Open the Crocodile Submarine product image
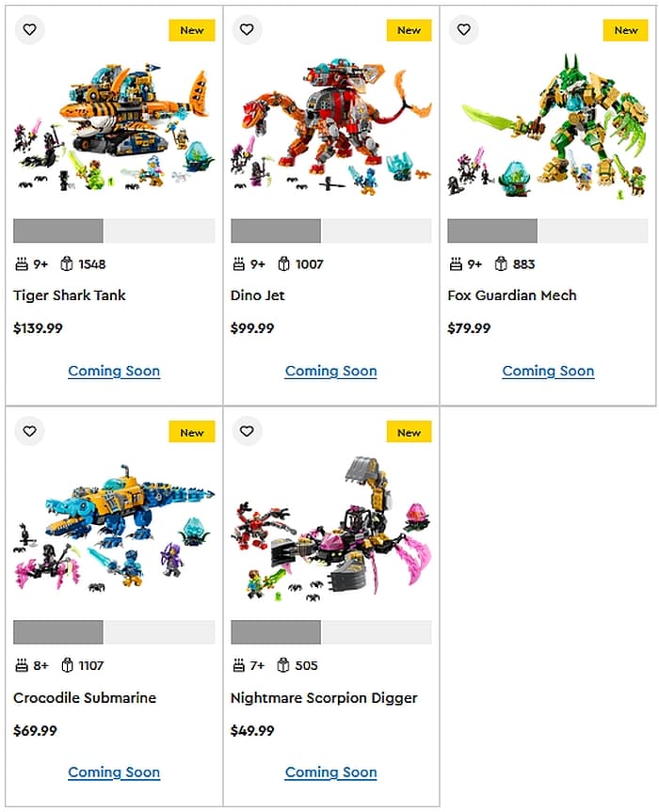Viewport: 659px width, 812px height. tap(113, 528)
